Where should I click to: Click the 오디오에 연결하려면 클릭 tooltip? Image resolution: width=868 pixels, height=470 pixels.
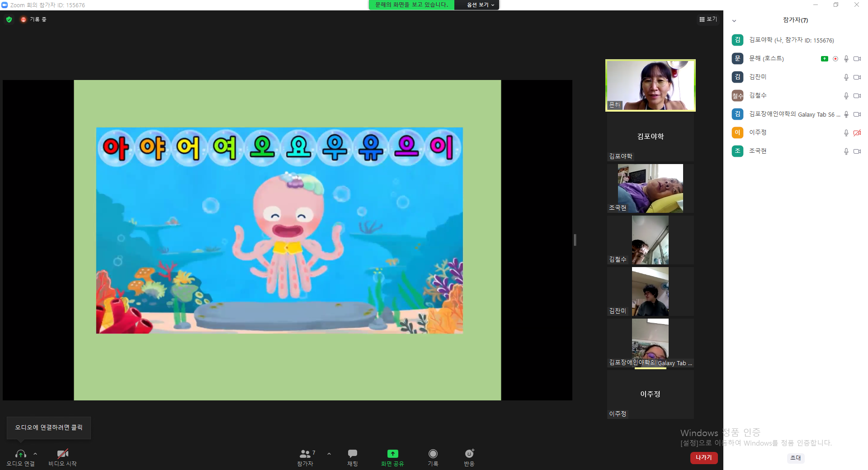[49, 428]
